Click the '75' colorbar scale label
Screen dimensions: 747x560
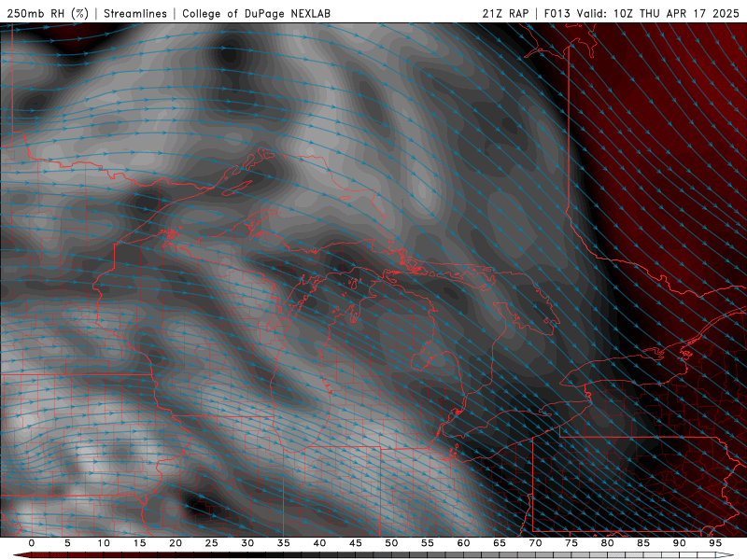[x=571, y=543]
